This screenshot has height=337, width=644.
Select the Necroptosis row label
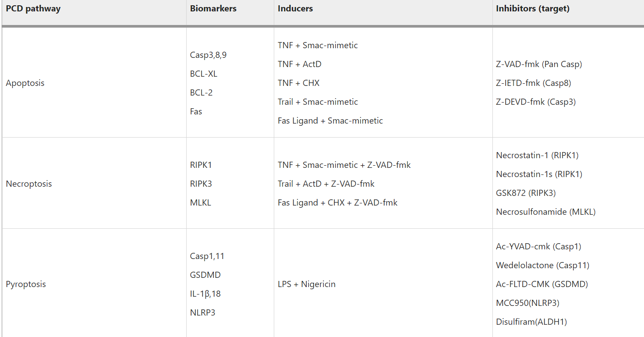point(28,184)
